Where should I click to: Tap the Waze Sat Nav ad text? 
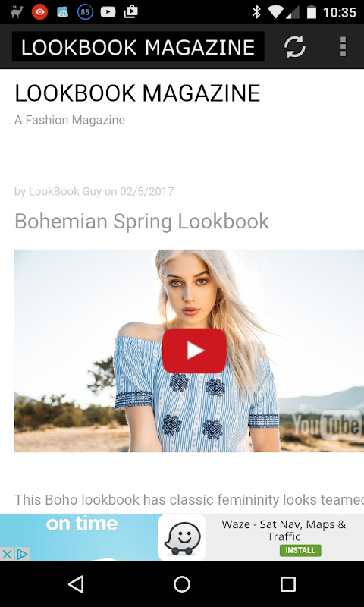(x=284, y=530)
